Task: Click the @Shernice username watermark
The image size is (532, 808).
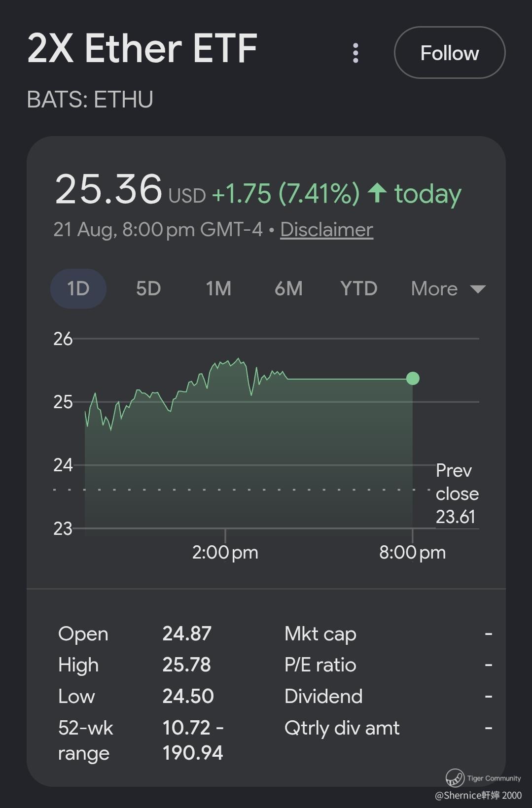Action: point(478,795)
